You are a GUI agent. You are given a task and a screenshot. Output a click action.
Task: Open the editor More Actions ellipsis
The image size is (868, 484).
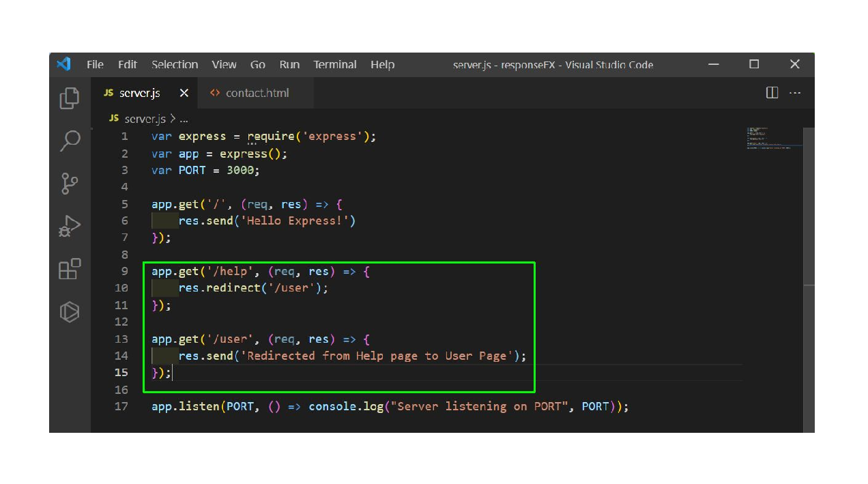(x=795, y=93)
